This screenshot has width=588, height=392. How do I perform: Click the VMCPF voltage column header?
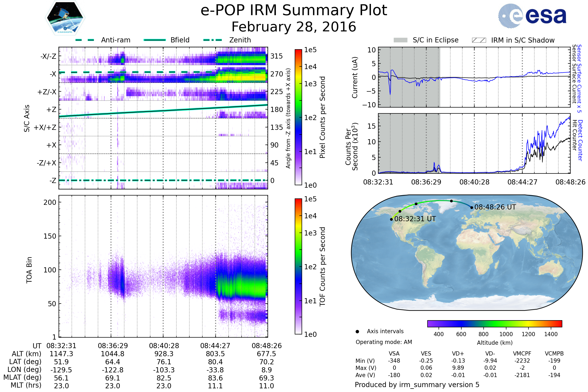tap(522, 354)
